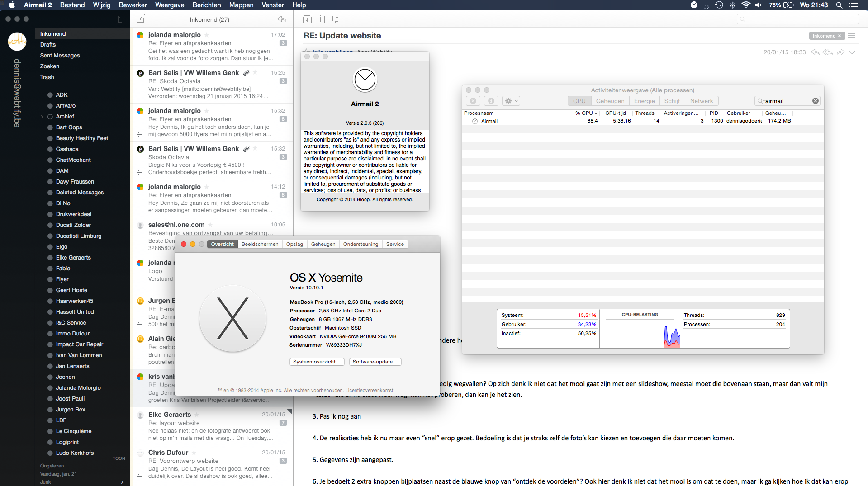Show hidden items via the TOON link
The width and height of the screenshot is (868, 486).
pyautogui.click(x=119, y=458)
